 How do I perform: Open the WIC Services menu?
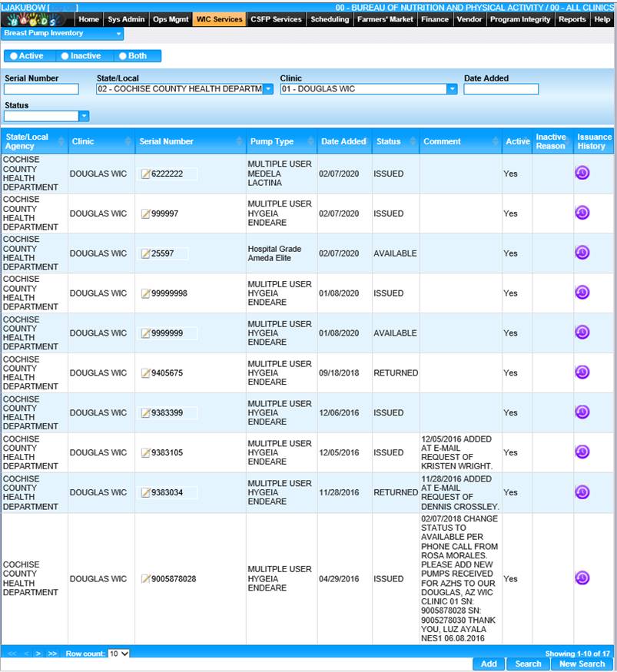pyautogui.click(x=220, y=19)
